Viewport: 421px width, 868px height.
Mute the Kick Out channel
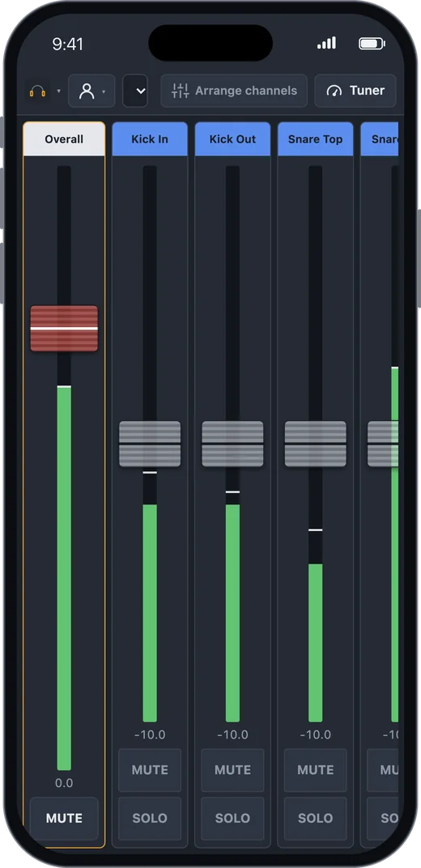coord(233,770)
